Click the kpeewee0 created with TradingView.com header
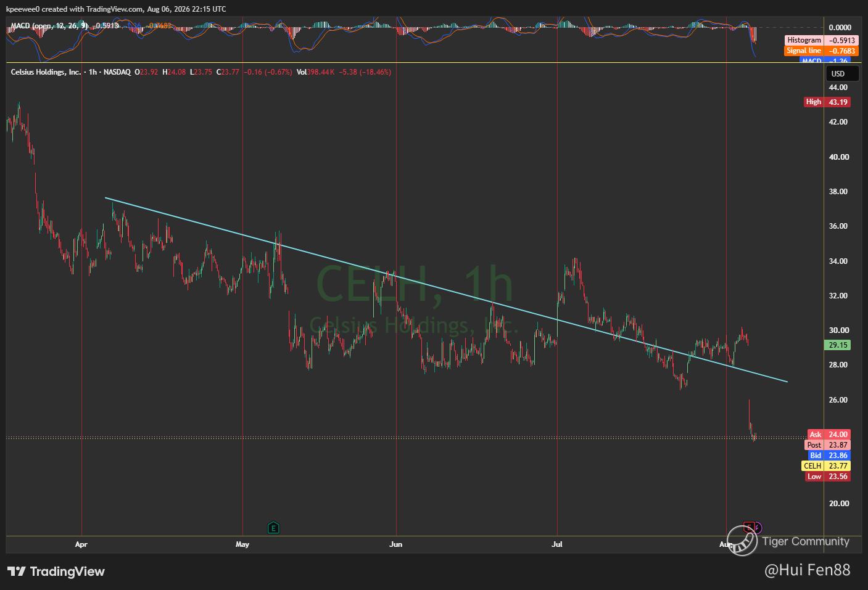This screenshot has width=868, height=590. 116,9
